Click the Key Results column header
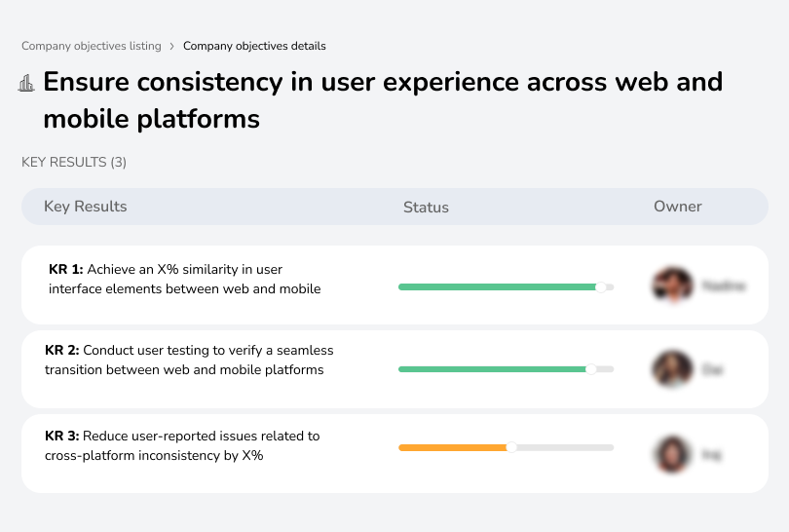The height and width of the screenshot is (532, 789). click(86, 207)
